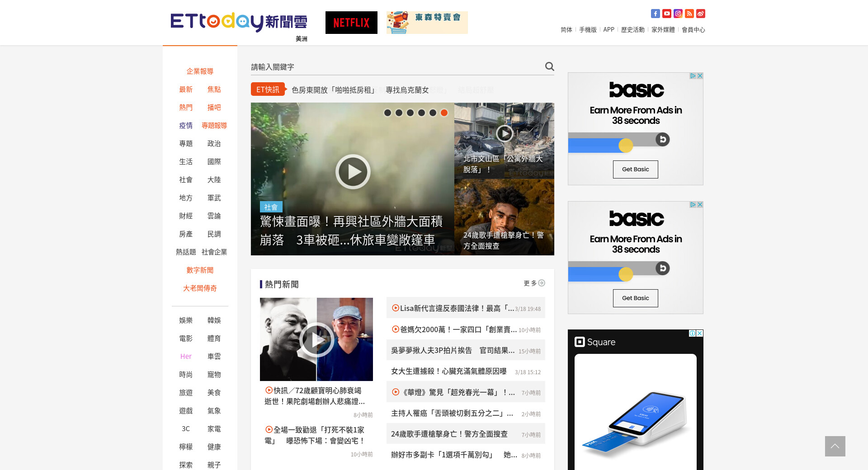Screen dimensions: 868x470
Task: Open the APP link
Action: coord(609,30)
